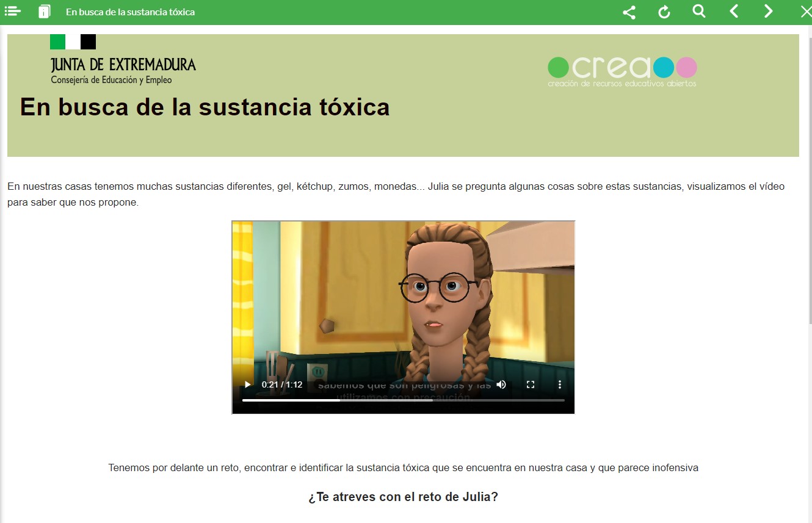Image resolution: width=812 pixels, height=523 pixels.
Task: Mute the video volume speaker
Action: tap(501, 384)
